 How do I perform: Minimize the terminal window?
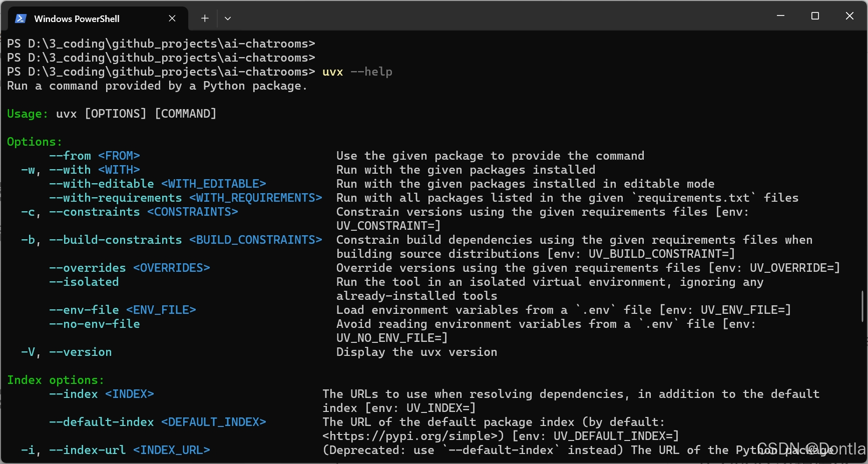click(x=781, y=16)
